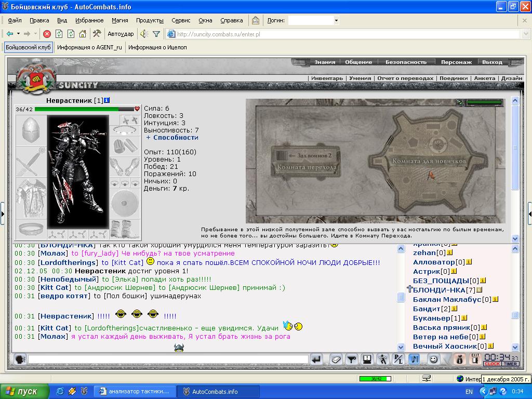Click the chat message input field
The image size is (532, 399).
[x=168, y=360]
